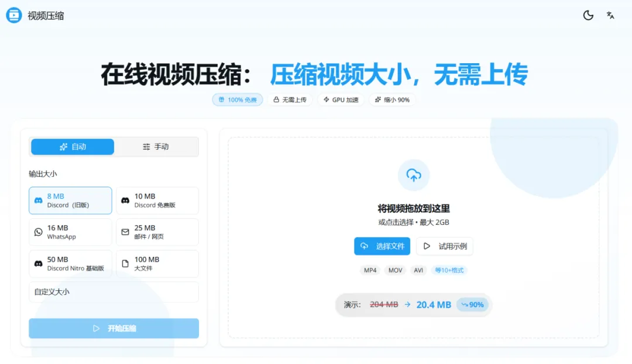Switch to the 手动 tab
The height and width of the screenshot is (364, 632).
[156, 147]
